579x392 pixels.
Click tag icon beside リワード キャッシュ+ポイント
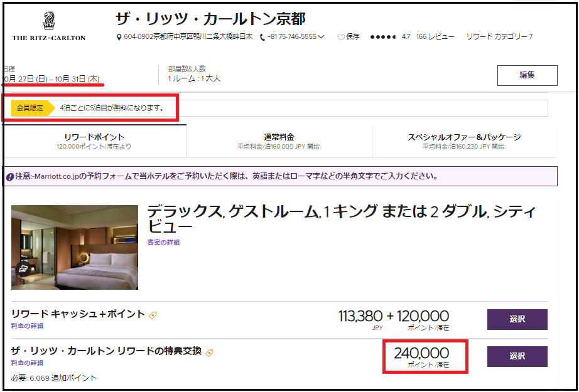[x=153, y=315]
